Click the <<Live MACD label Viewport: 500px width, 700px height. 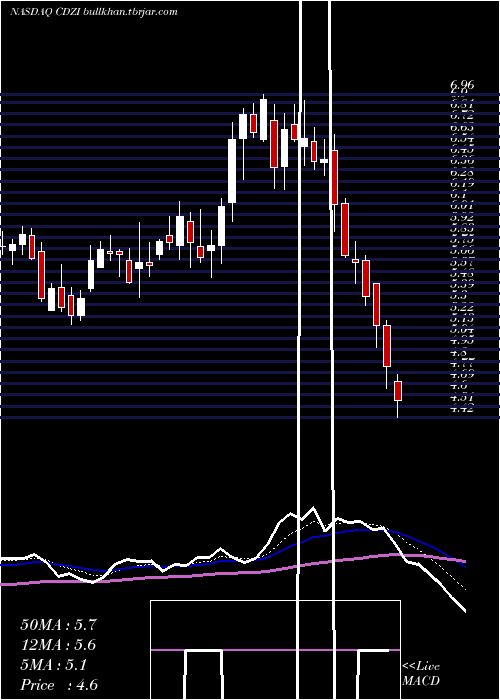pos(421,673)
